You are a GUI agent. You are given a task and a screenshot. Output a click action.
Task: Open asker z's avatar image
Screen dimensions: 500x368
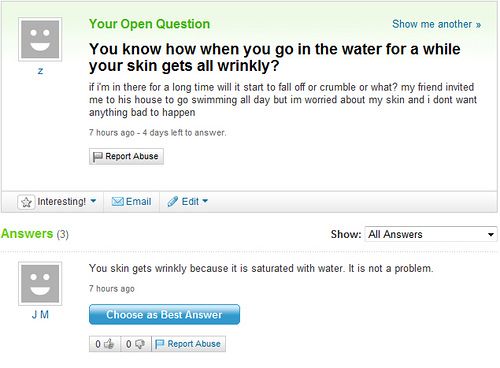click(x=40, y=39)
